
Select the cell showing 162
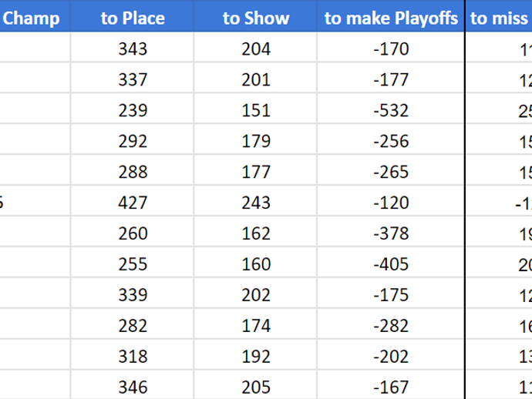pos(256,233)
